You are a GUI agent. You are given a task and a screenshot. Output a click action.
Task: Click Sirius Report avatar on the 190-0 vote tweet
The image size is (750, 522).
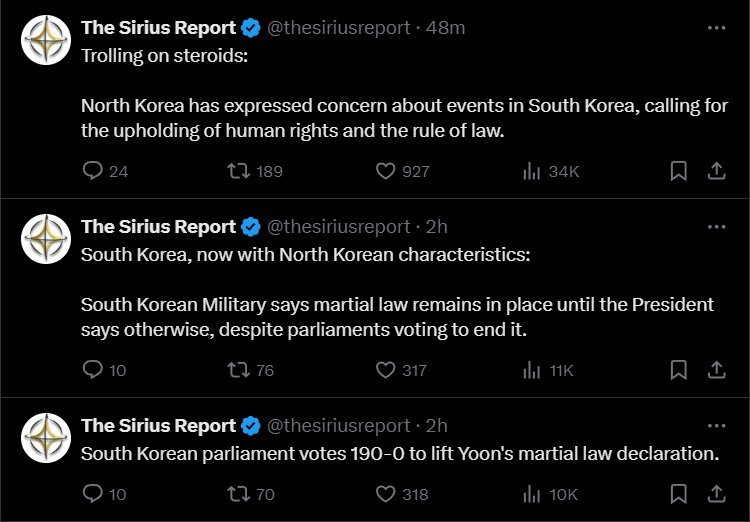click(46, 438)
